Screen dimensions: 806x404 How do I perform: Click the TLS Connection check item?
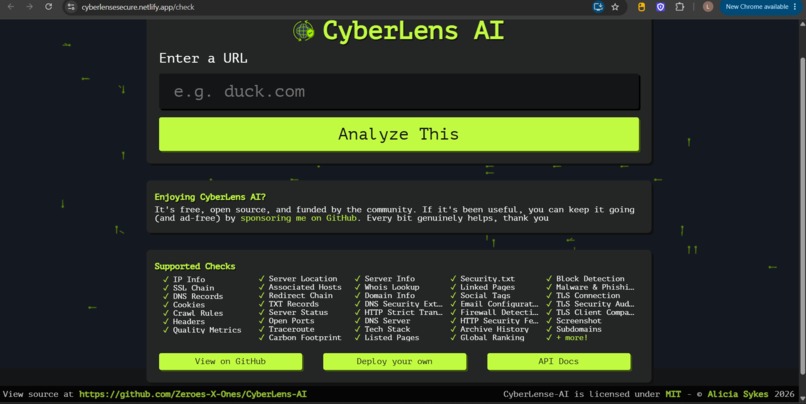coord(588,296)
